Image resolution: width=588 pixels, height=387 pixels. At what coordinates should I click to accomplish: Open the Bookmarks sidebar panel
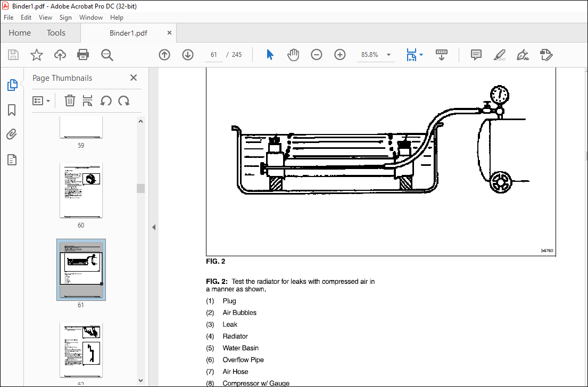click(x=12, y=110)
